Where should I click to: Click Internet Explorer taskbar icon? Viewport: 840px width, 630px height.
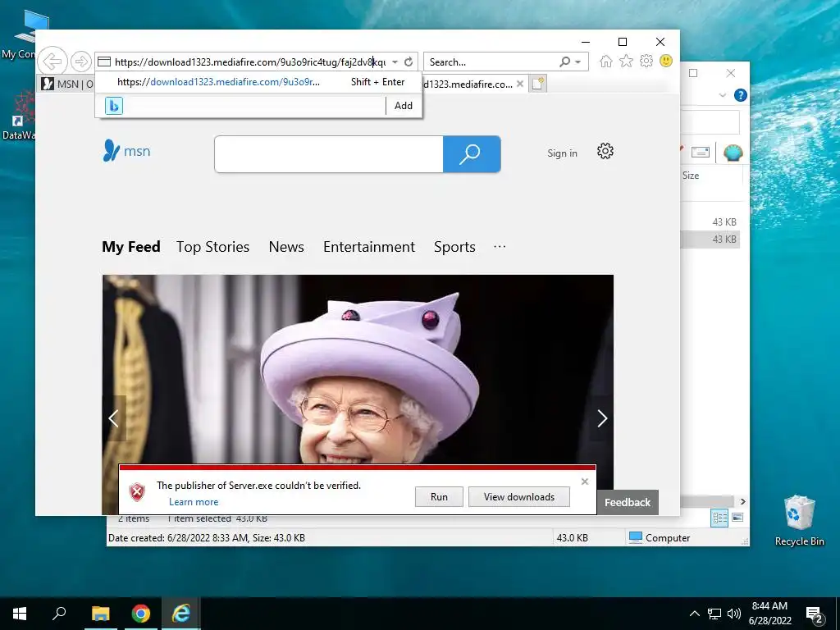pos(181,614)
